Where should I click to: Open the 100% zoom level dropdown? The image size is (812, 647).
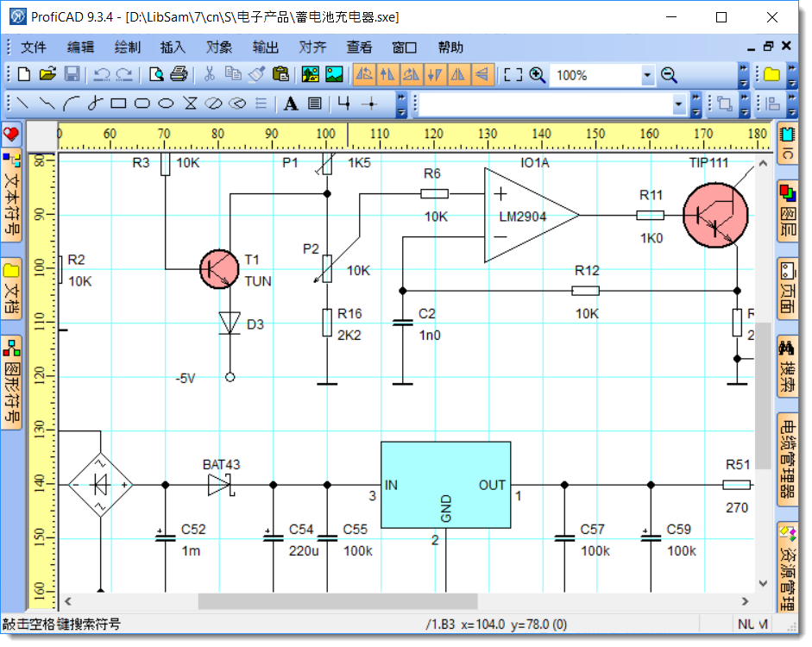648,76
